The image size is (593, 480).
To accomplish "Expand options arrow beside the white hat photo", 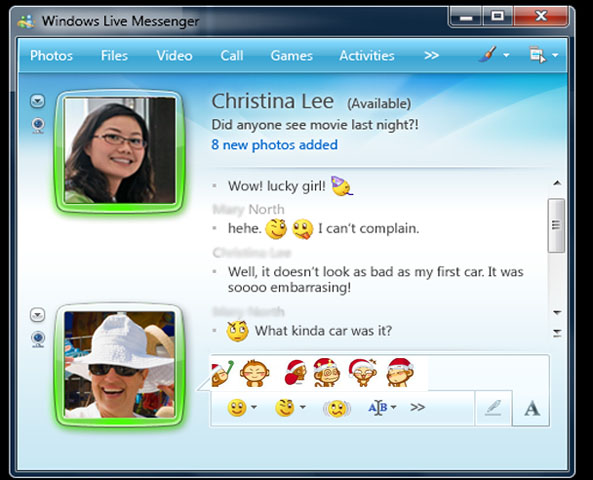I will click(x=37, y=315).
